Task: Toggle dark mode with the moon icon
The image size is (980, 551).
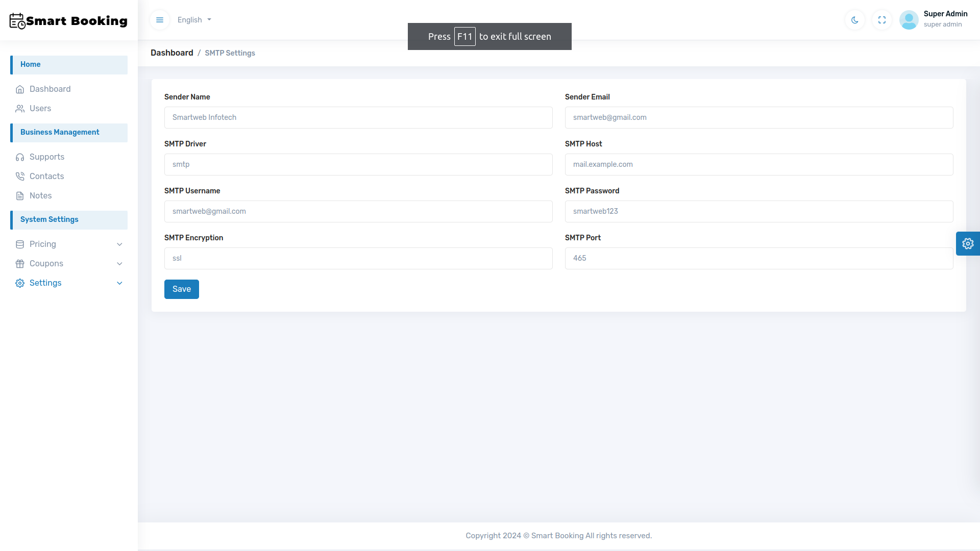Action: point(854,20)
